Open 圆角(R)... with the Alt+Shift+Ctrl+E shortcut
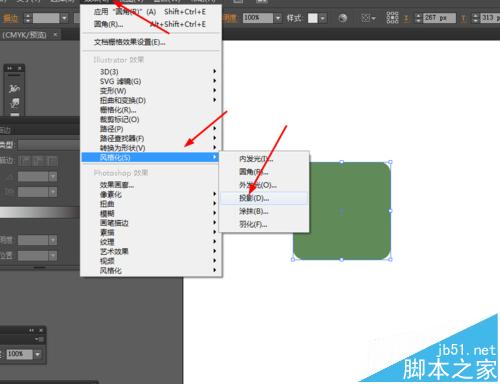Image resolution: width=500 pixels, height=384 pixels. pyautogui.click(x=150, y=24)
